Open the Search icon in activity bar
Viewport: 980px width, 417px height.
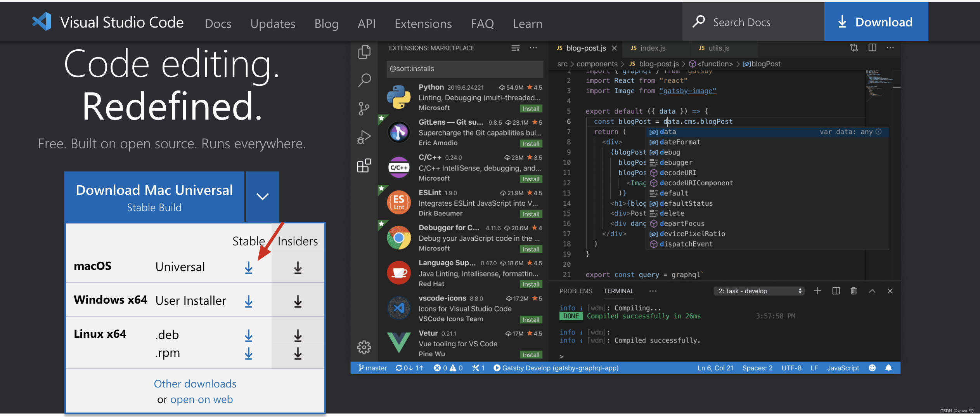click(x=364, y=80)
